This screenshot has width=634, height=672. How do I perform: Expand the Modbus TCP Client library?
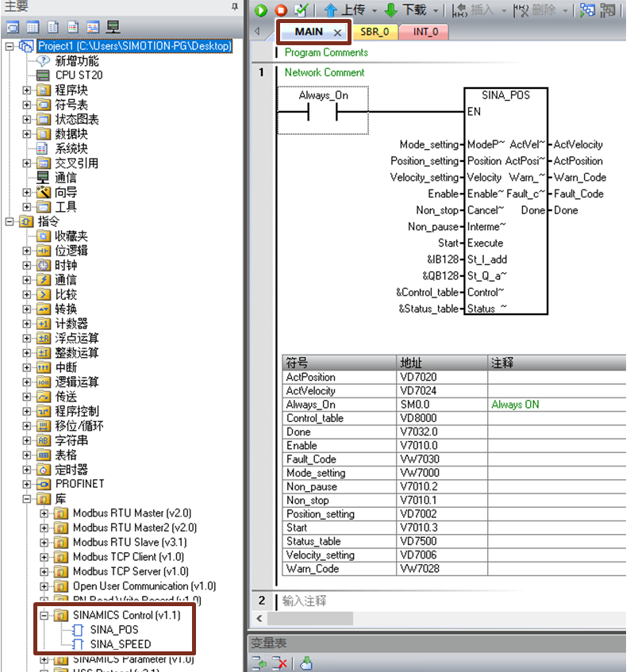point(44,557)
